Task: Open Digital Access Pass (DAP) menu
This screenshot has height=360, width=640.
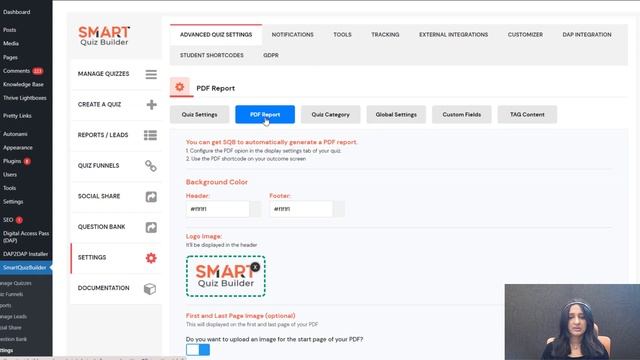Action: (x=26, y=237)
